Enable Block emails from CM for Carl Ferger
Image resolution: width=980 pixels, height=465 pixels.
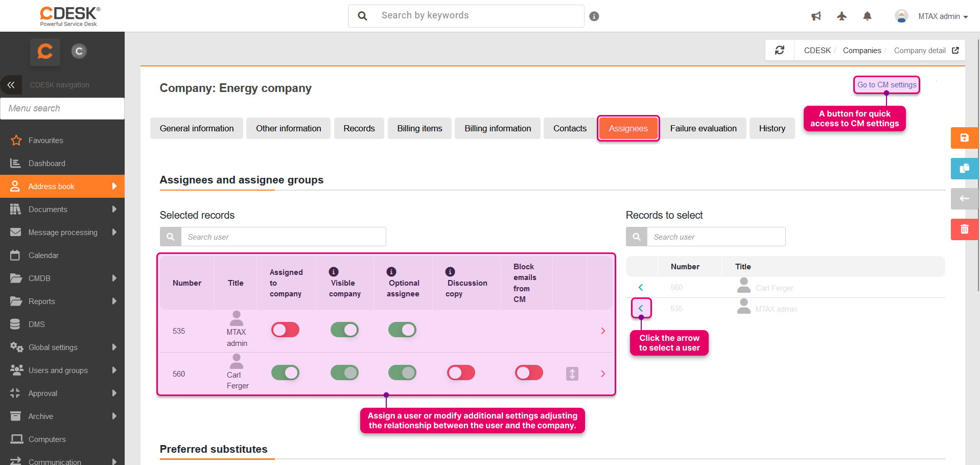pyautogui.click(x=529, y=373)
